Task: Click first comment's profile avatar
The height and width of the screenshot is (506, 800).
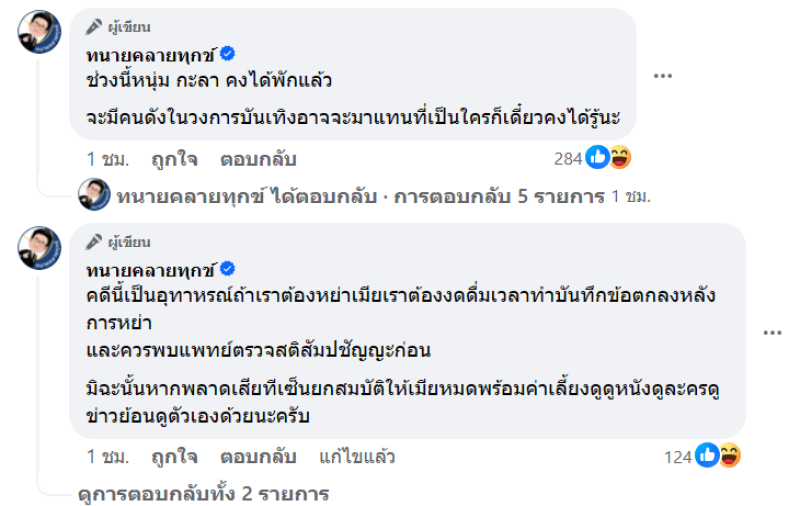Action: [40, 32]
